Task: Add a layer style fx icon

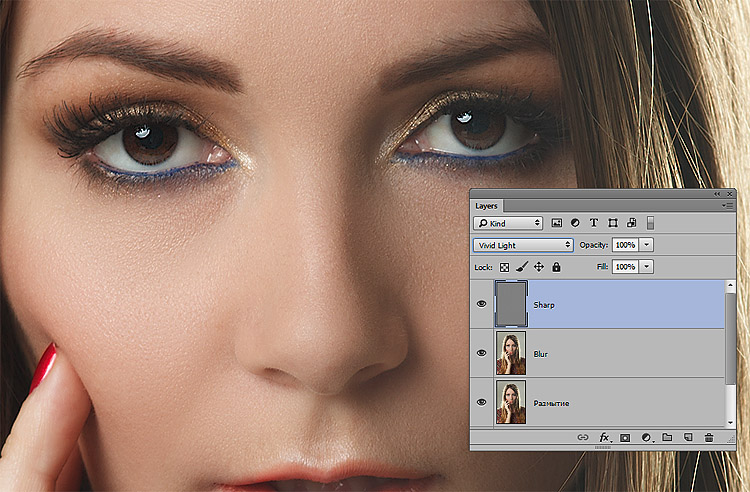Action: 604,437
